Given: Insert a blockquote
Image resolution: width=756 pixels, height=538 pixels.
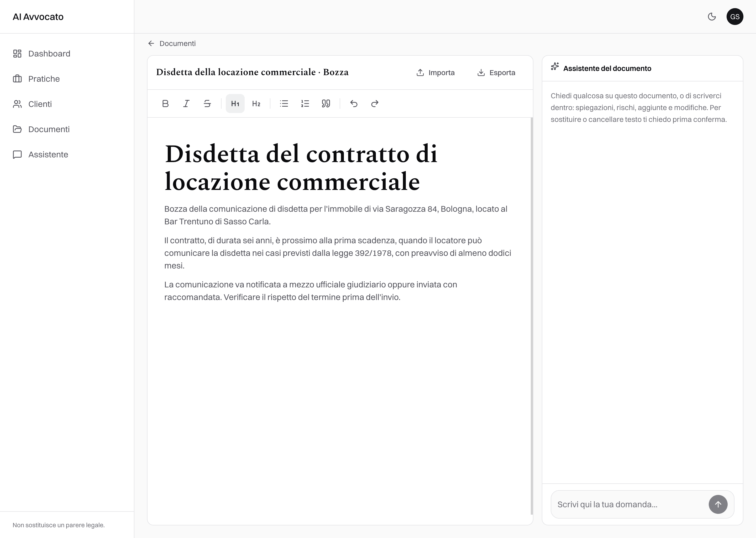Looking at the screenshot, I should click(x=326, y=104).
